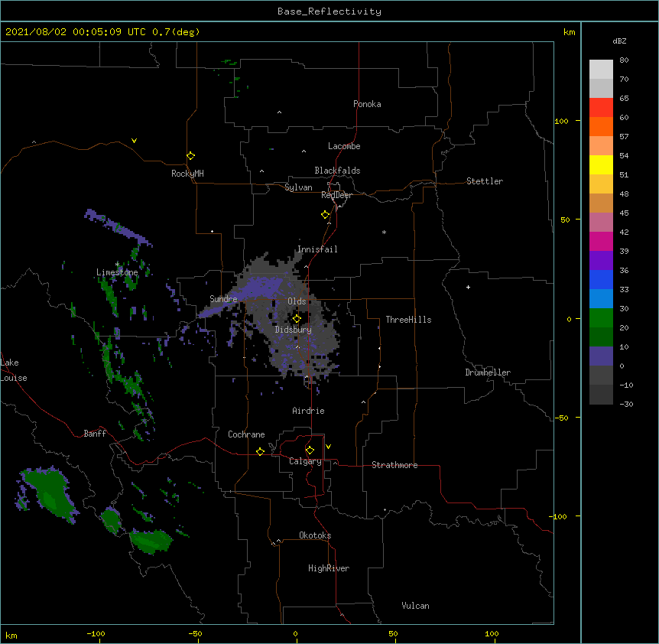659x644 pixels.
Task: Click the Sundre label
Action: (x=223, y=299)
